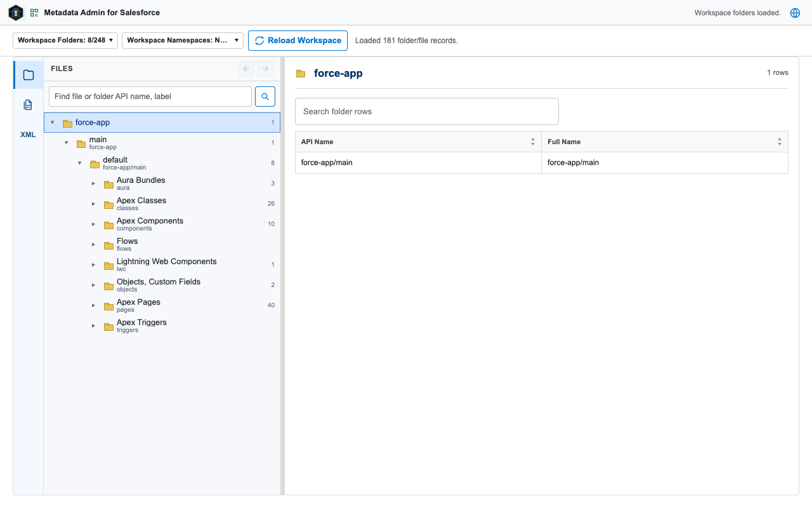812x508 pixels.
Task: Click the Aura Bundles folder icon
Action: tap(108, 184)
